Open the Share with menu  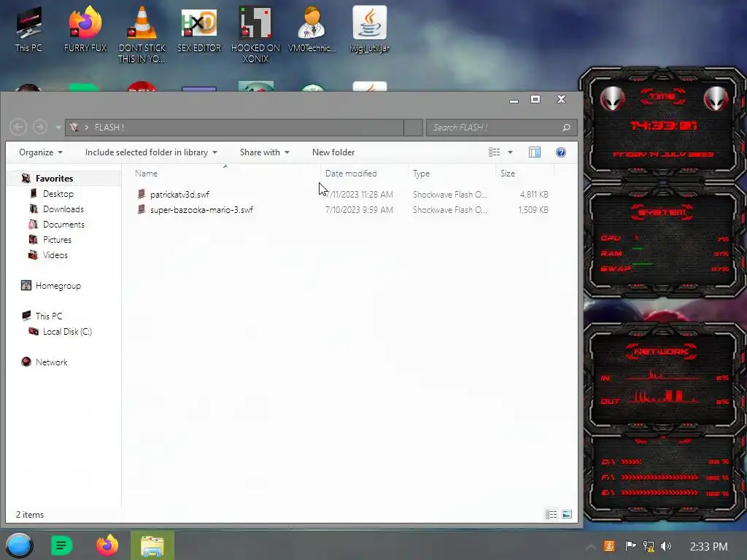coord(264,152)
